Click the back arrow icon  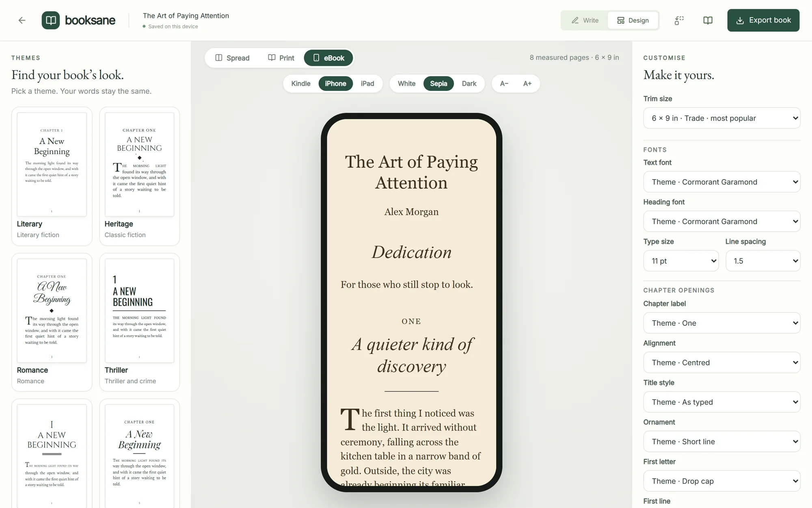[22, 20]
